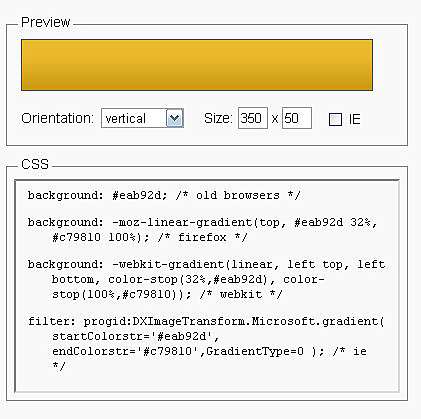Screen dimensions: 421x419
Task: Click the endColorstr='#c79810' GradientType line
Action: click(x=209, y=351)
